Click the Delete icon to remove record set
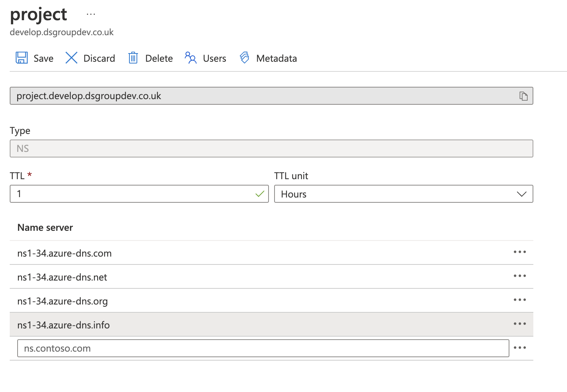This screenshot has width=567, height=392. (x=133, y=58)
